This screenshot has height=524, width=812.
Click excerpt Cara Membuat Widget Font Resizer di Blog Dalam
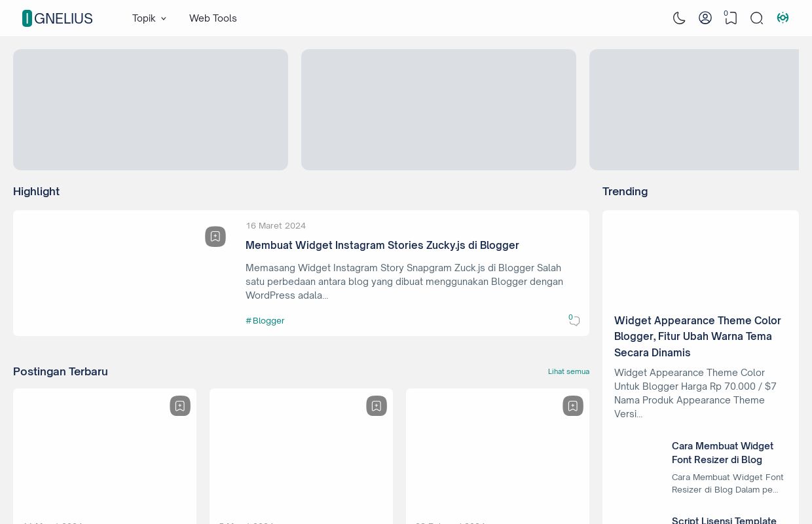point(728,483)
